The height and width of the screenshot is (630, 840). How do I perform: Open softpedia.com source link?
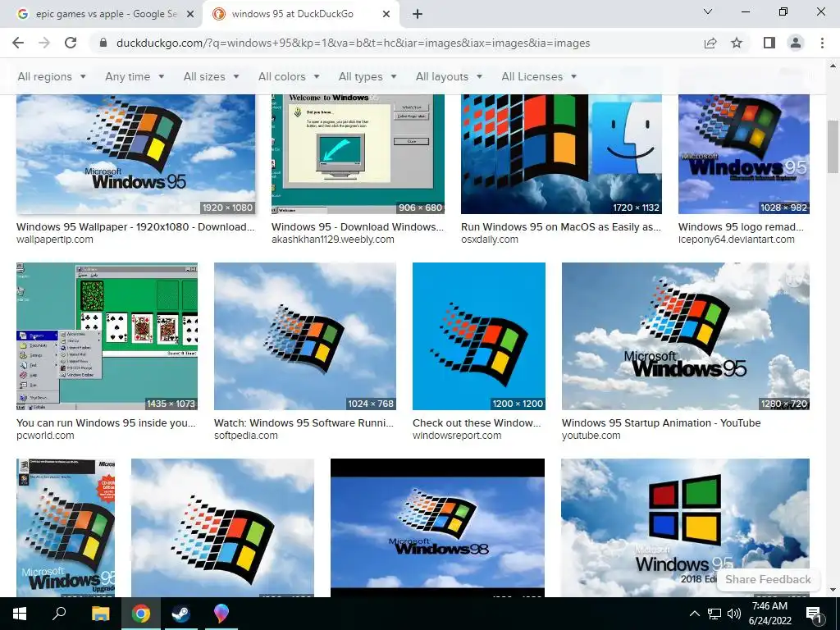point(246,436)
